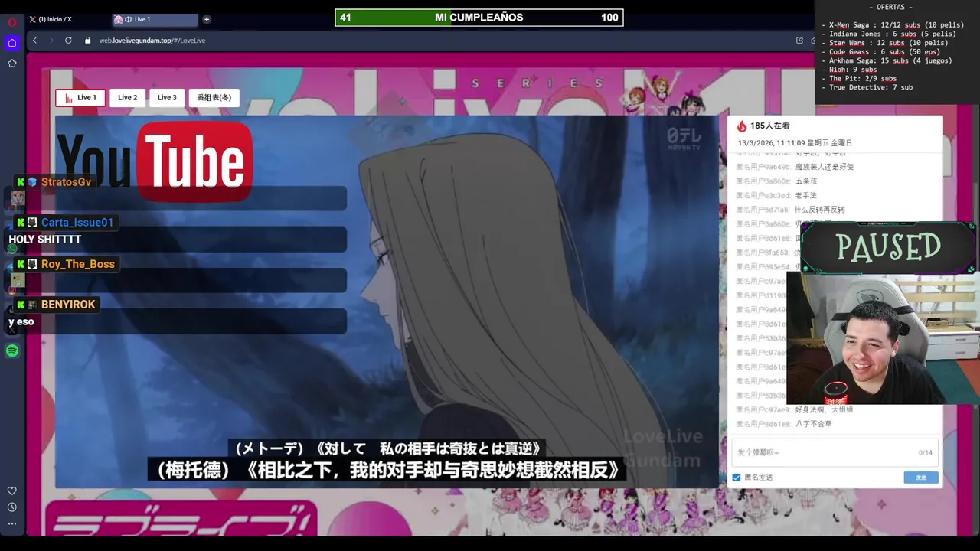The image size is (980, 551).
Task: Open the bookmarks star icon in sidebar
Action: [x=12, y=64]
